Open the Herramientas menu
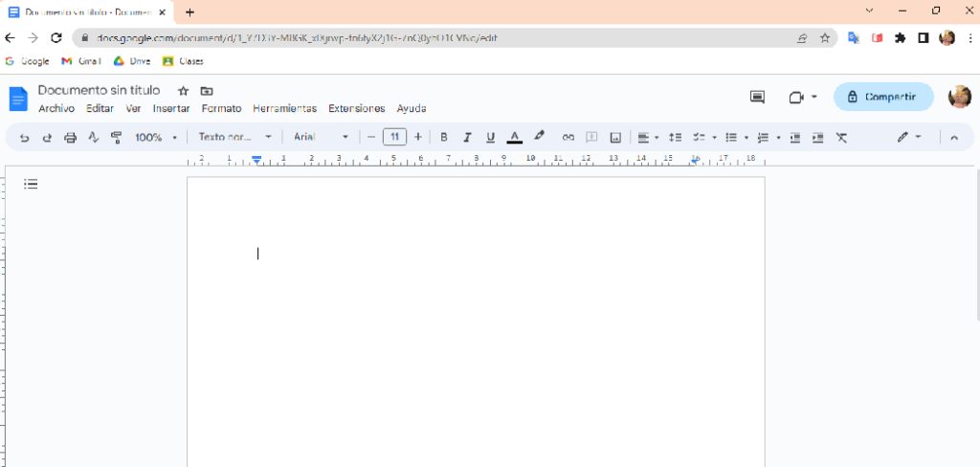Image resolution: width=980 pixels, height=467 pixels. [284, 109]
